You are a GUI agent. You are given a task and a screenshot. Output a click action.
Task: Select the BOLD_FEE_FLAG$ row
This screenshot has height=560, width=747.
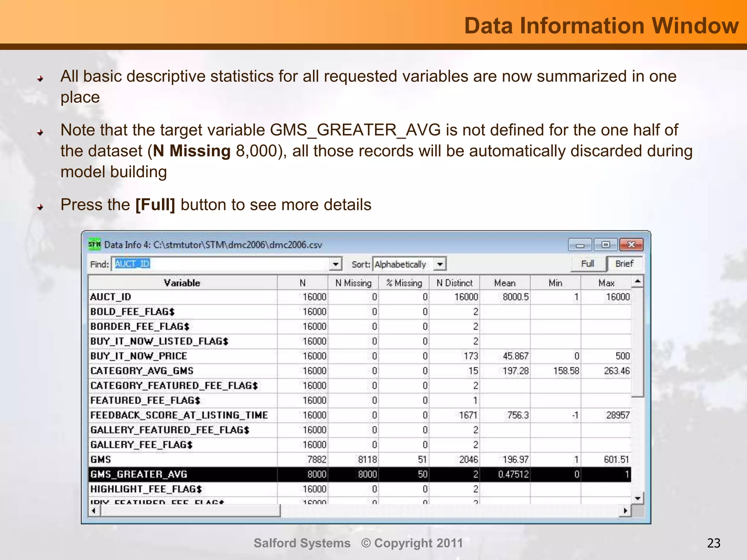click(x=360, y=312)
